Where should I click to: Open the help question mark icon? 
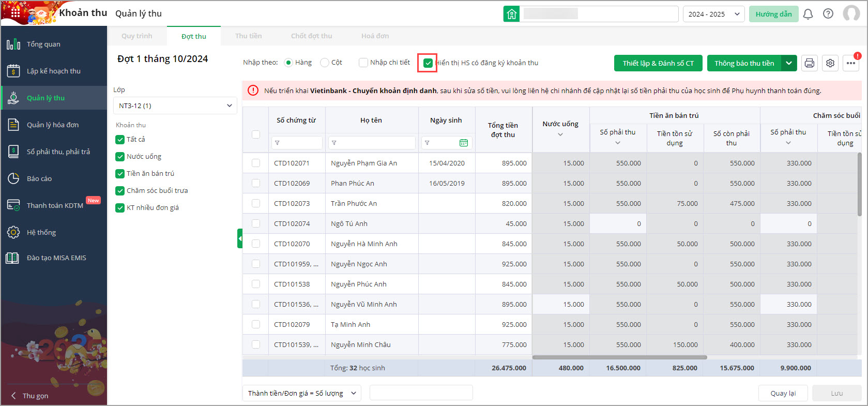(x=828, y=14)
